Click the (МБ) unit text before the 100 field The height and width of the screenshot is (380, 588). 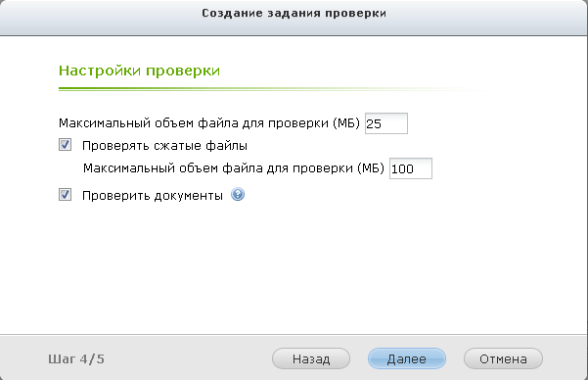pos(371,168)
